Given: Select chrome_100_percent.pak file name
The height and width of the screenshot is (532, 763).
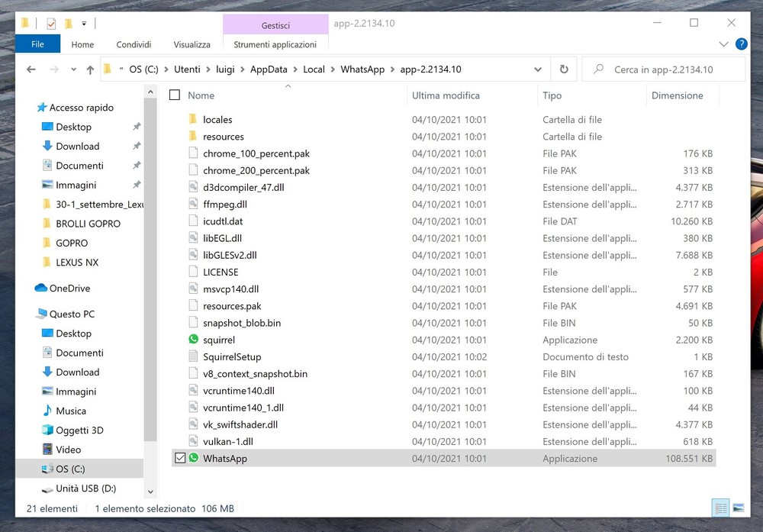Looking at the screenshot, I should pos(256,153).
